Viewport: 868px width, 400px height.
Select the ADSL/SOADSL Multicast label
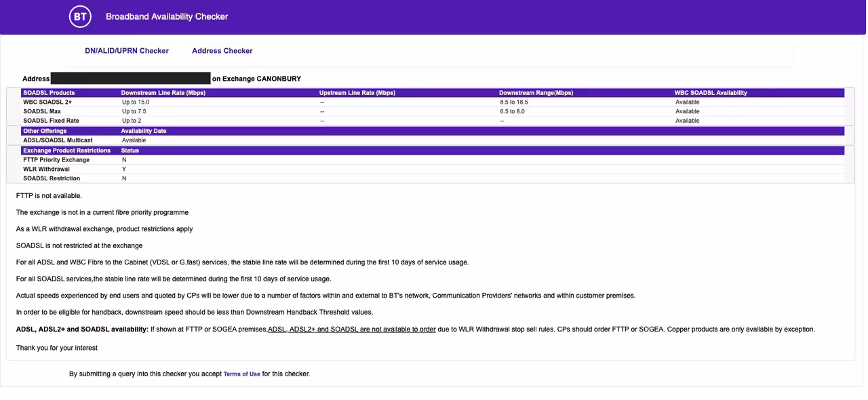pos(58,140)
